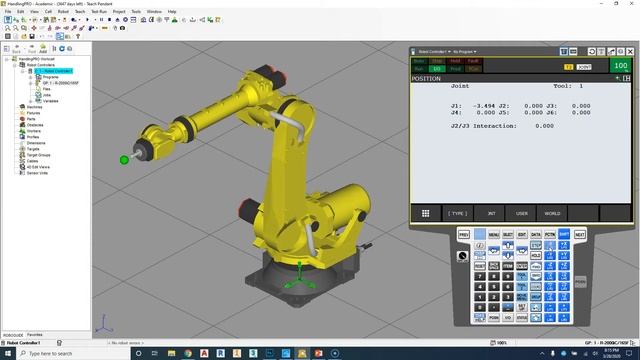Switch to the Favorites tab in navigator

click(x=35, y=335)
